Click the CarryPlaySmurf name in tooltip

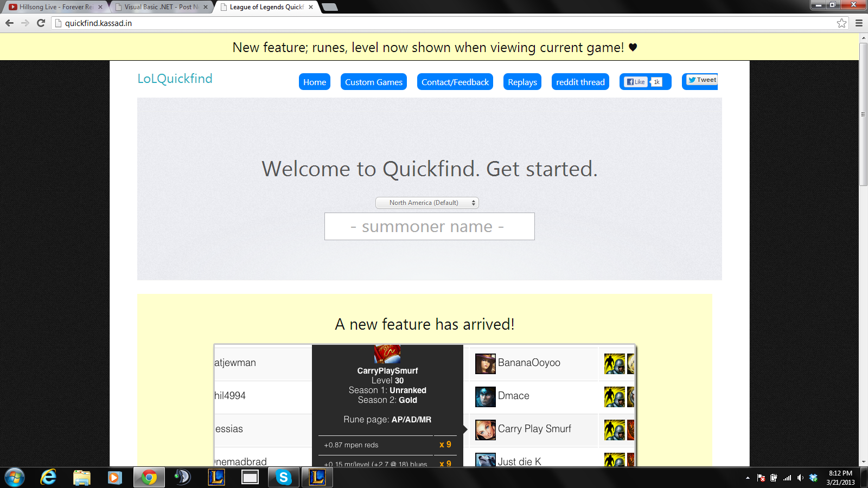(387, 371)
